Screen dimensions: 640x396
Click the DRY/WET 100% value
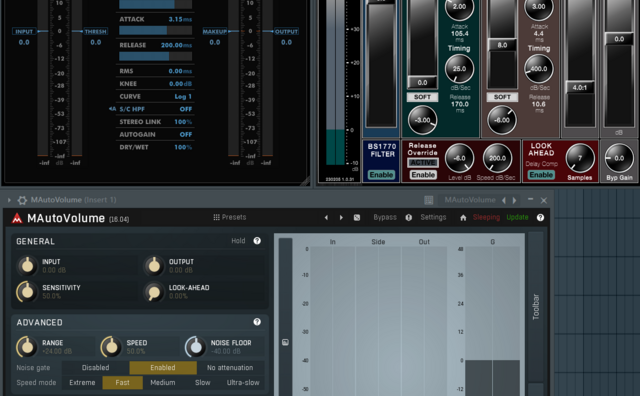[x=183, y=147]
